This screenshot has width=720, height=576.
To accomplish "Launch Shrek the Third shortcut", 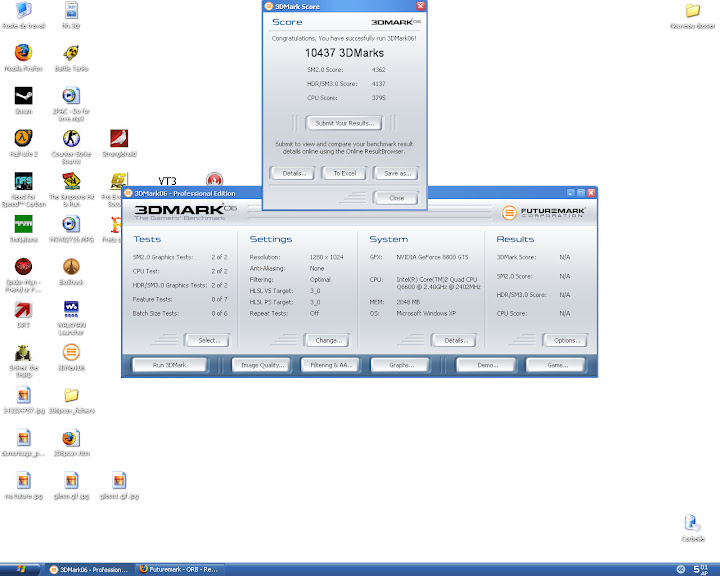I will (x=23, y=360).
